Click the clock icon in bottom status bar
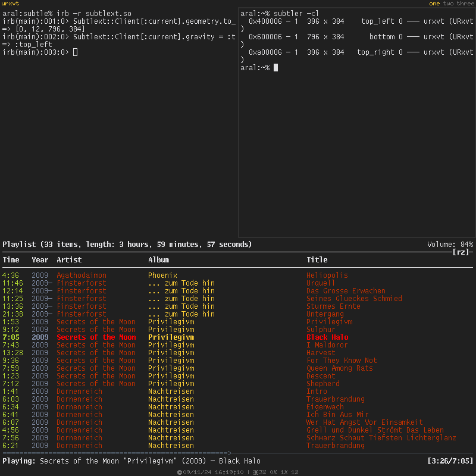Screen dimensions: 476x476 179,472
